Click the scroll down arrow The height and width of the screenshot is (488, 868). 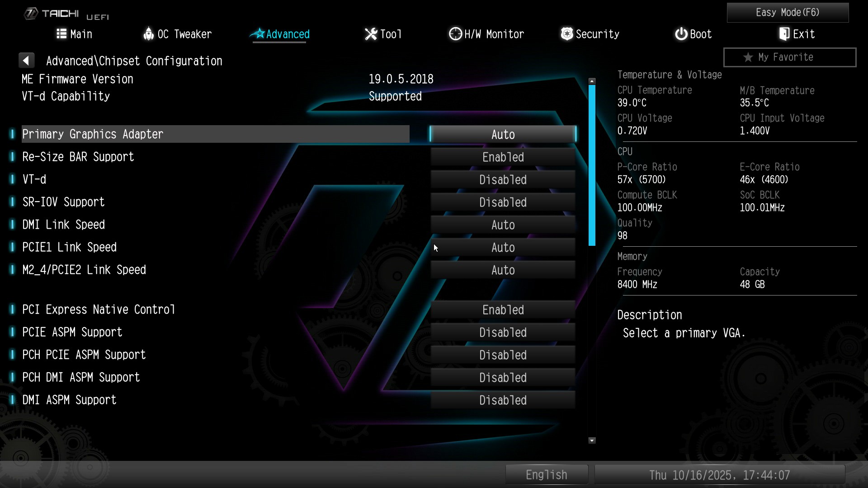(592, 441)
